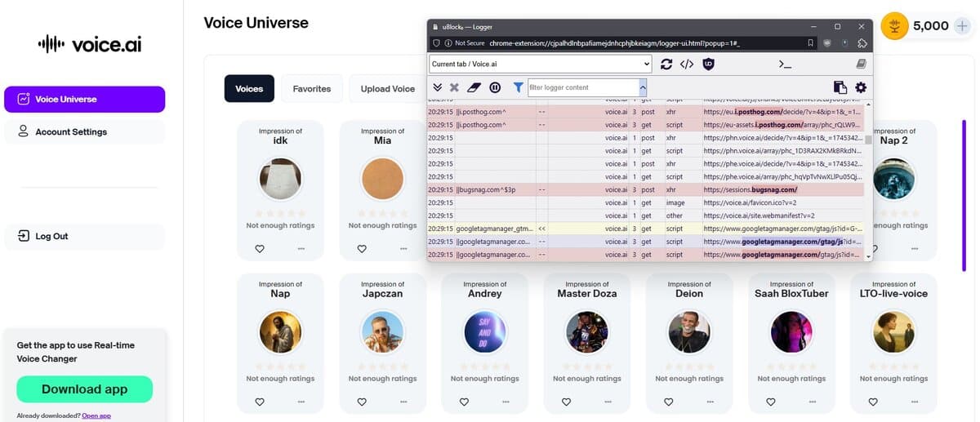Image resolution: width=980 pixels, height=422 pixels.
Task: Open uBlock dashboard shield icon in logger toolbar
Action: [x=709, y=64]
